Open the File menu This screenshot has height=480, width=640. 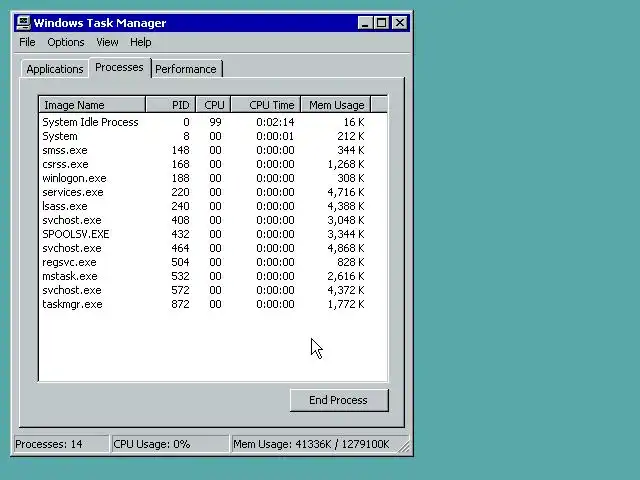[27, 42]
